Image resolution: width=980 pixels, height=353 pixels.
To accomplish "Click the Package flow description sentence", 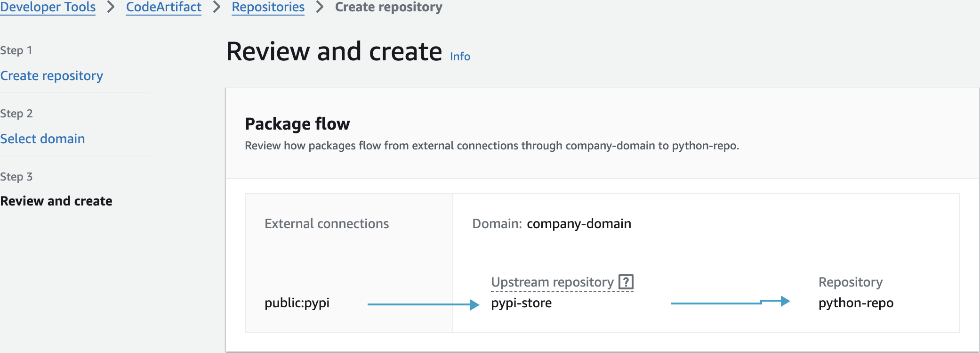I will point(492,146).
